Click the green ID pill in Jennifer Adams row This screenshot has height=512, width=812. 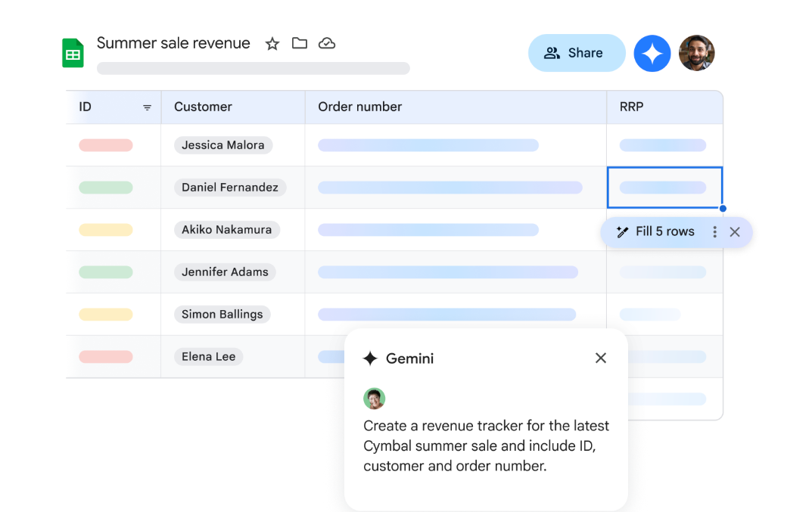pyautogui.click(x=106, y=272)
